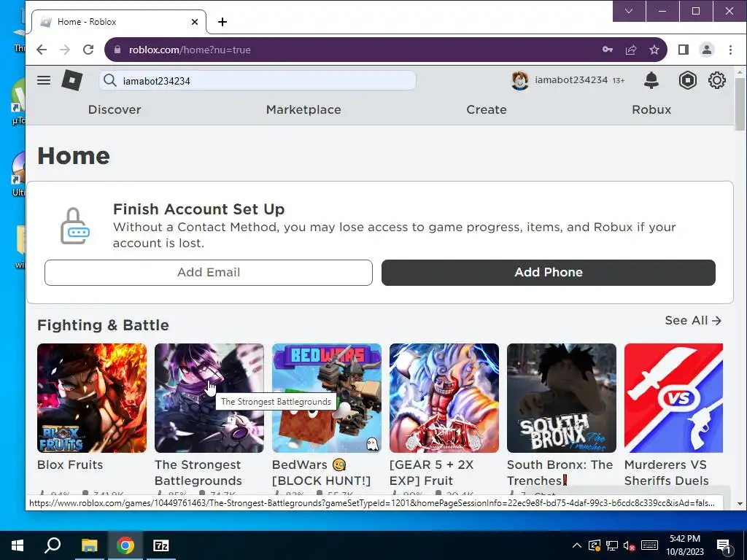Screen dimensions: 747x560
Task: Click South Bronx: The Trenches title
Action: tap(560, 472)
